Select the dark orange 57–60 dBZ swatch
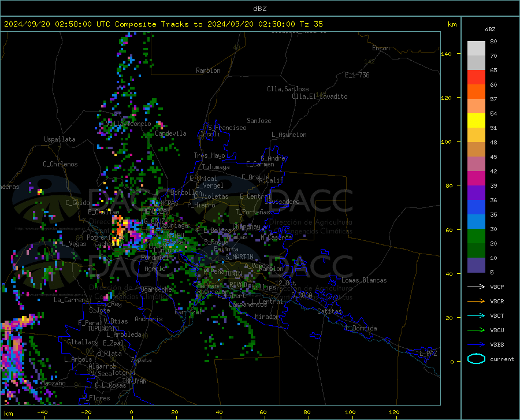This screenshot has height=420, width=520. [476, 92]
